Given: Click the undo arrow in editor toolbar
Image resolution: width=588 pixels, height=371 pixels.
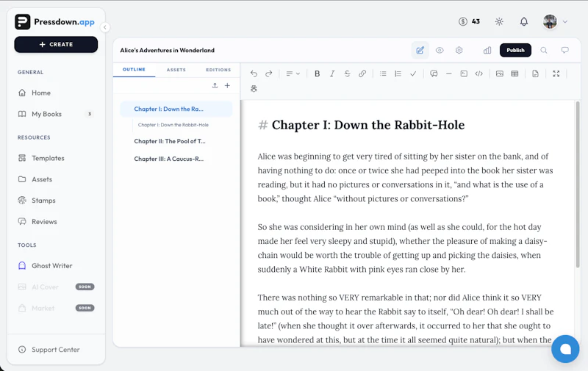Looking at the screenshot, I should coord(254,73).
